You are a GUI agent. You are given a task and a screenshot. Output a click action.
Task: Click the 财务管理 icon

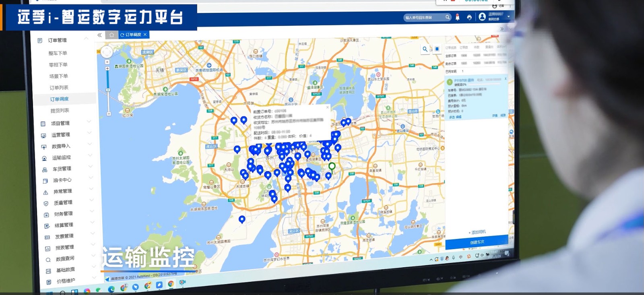tap(46, 215)
